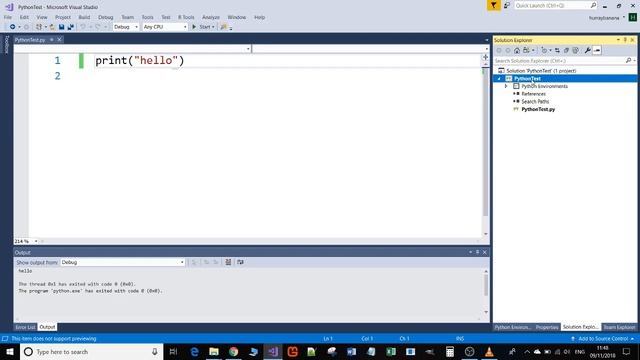
Task: Click the Task View taskbar icon
Action: (x=173, y=351)
